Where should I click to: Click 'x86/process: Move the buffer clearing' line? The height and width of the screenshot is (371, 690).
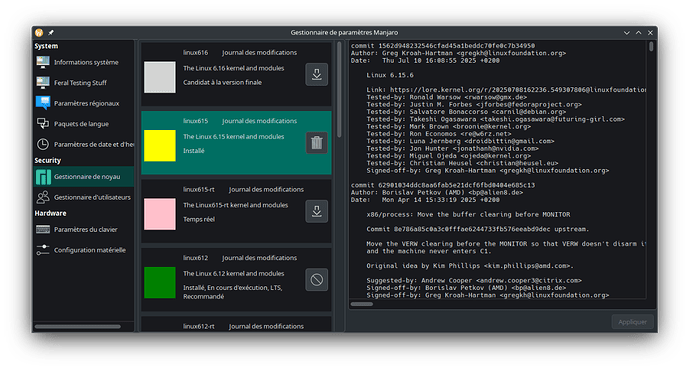(468, 215)
